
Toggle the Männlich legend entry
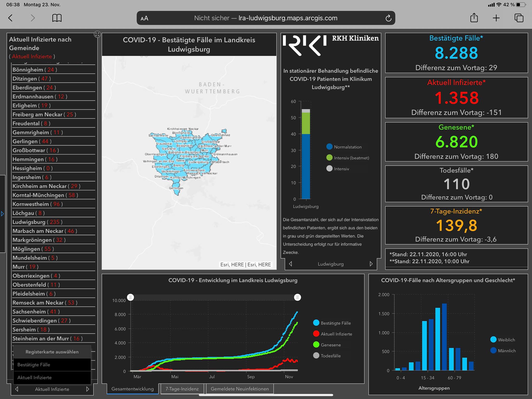click(503, 350)
